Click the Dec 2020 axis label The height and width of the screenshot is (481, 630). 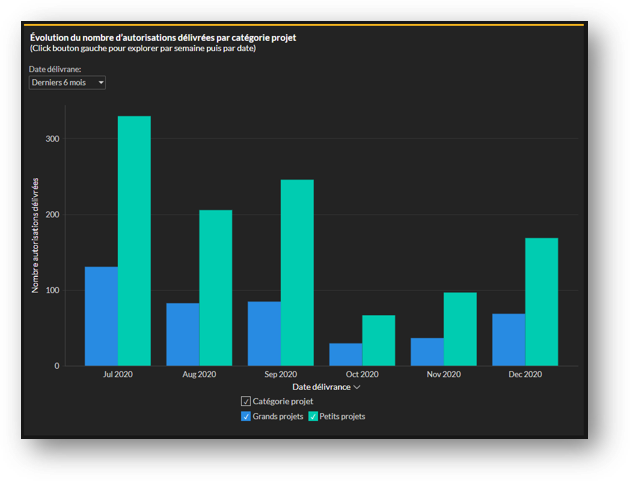[x=525, y=374]
